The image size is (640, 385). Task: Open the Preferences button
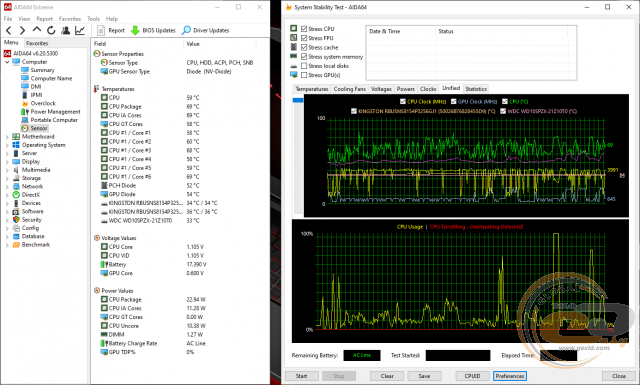pyautogui.click(x=510, y=376)
